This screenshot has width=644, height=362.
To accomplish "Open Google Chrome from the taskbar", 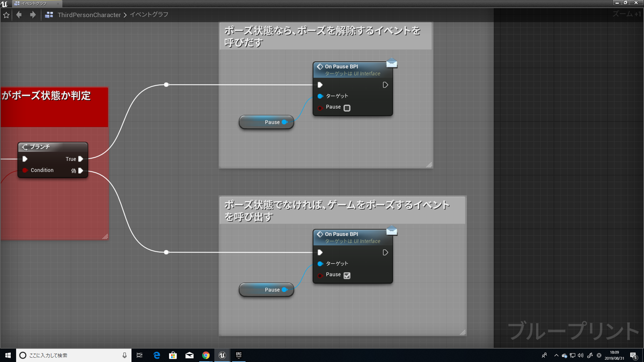I will point(206,355).
